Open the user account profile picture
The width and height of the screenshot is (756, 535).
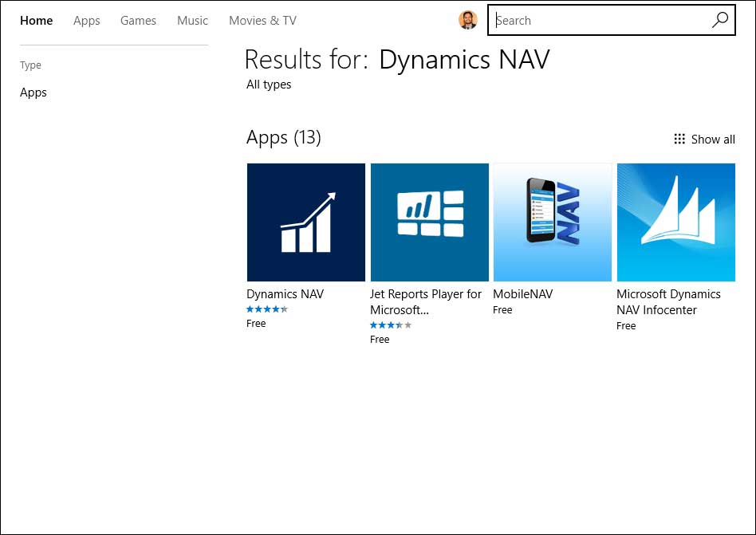point(468,21)
